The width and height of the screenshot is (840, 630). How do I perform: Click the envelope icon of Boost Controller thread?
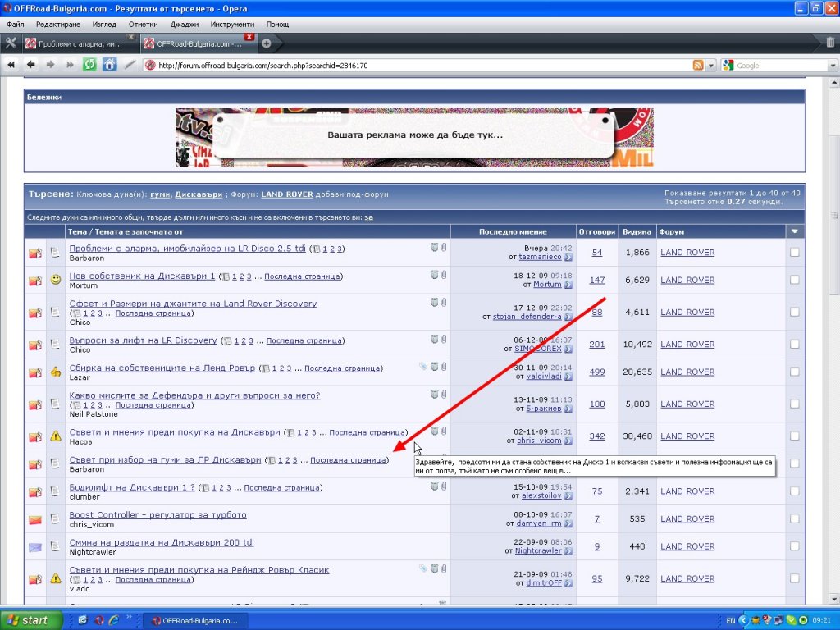[x=34, y=519]
